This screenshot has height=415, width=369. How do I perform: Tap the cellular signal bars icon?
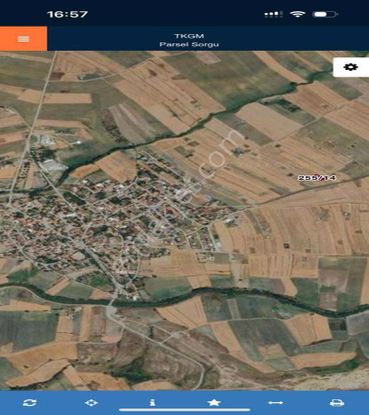[x=273, y=14]
